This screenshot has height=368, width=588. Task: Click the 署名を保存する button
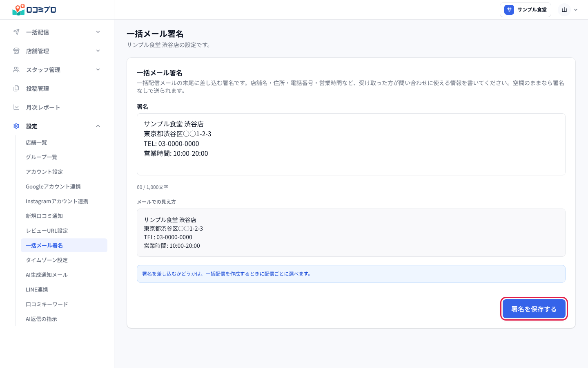[534, 309]
